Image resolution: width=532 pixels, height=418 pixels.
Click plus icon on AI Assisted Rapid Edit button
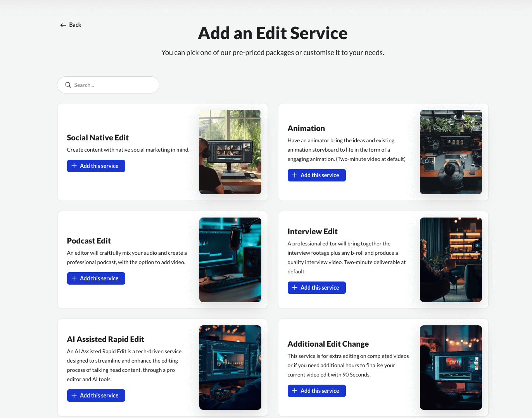coord(74,396)
